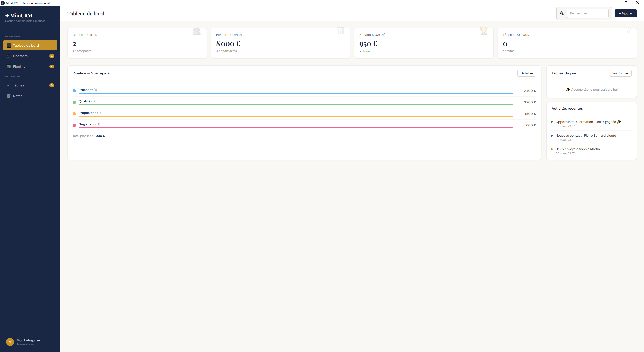The height and width of the screenshot is (352, 644).
Task: Click the Pipeline chart icon in sidebar
Action: (9, 67)
